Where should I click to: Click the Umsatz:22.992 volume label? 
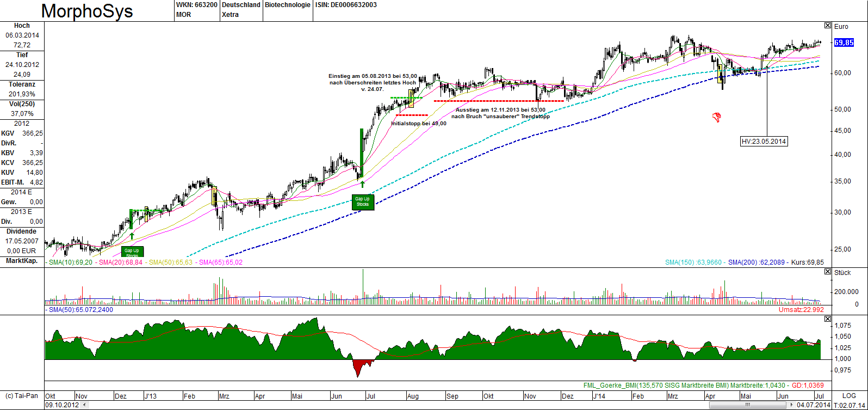801,310
